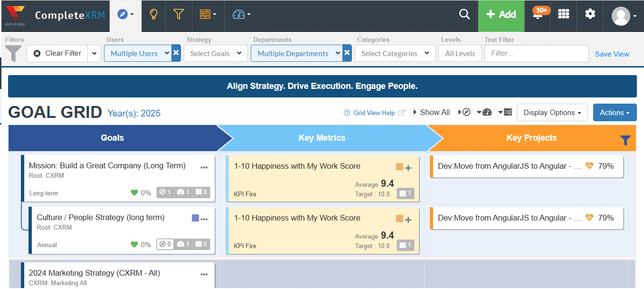Click the large gray Filters funnel icon
Viewport: 644px width, 289px height.
click(x=14, y=53)
